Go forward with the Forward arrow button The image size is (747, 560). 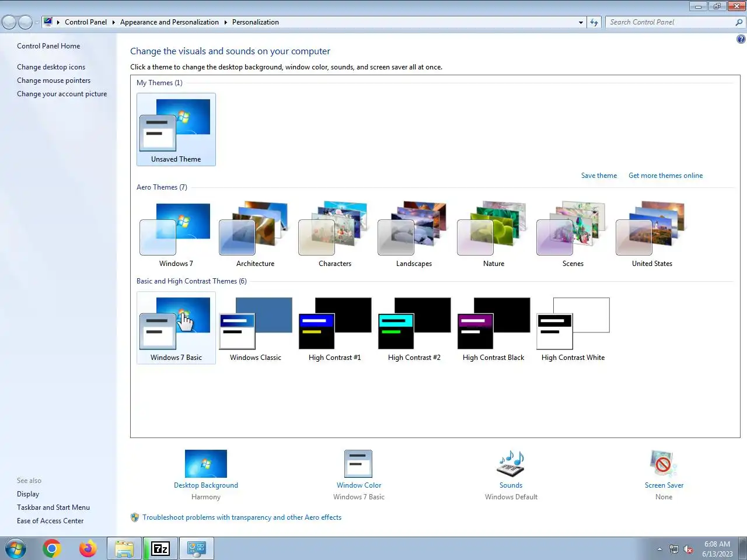point(25,22)
